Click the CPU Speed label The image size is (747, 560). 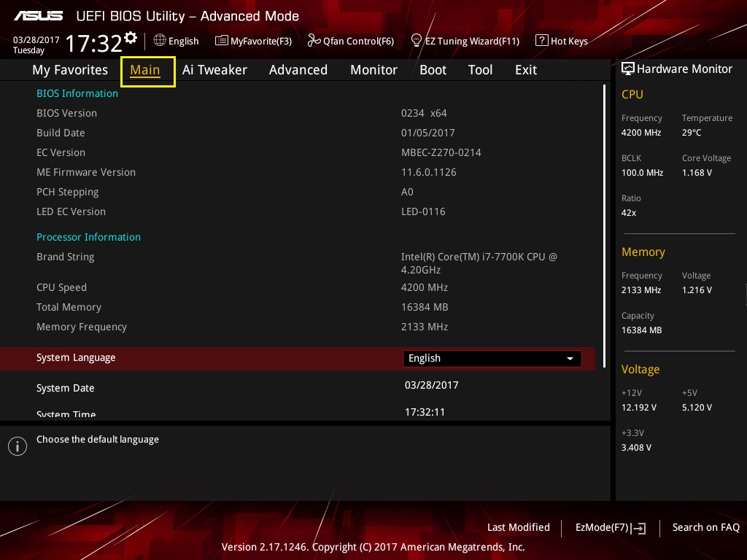61,287
